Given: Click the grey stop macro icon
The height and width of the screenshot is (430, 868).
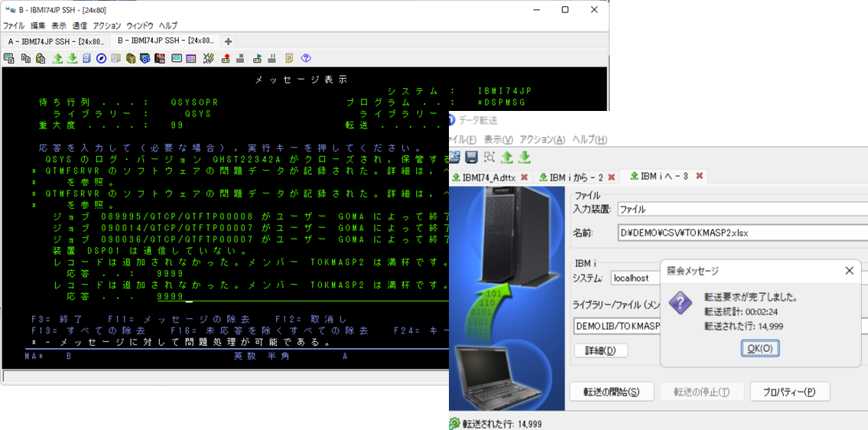Looking at the screenshot, I should [x=240, y=58].
